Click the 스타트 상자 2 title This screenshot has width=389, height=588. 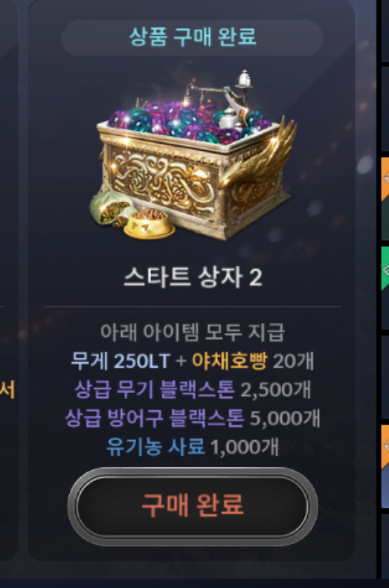[x=193, y=278]
